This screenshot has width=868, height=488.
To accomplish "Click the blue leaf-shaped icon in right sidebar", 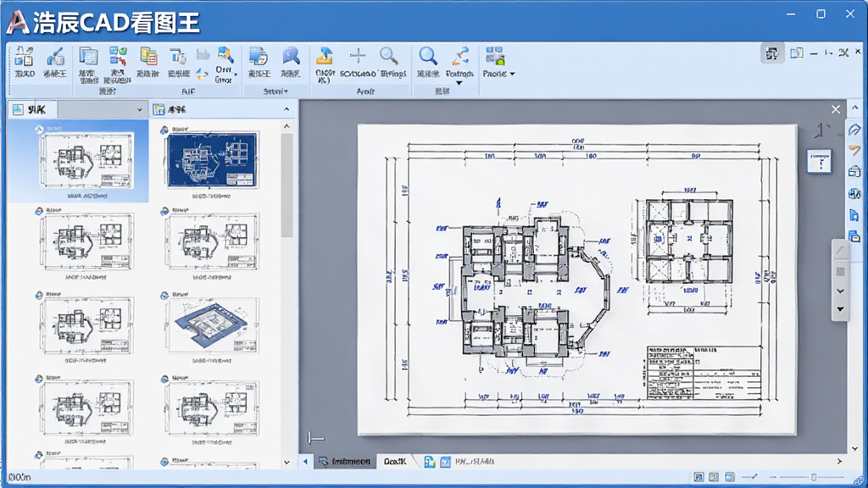I will pyautogui.click(x=854, y=130).
